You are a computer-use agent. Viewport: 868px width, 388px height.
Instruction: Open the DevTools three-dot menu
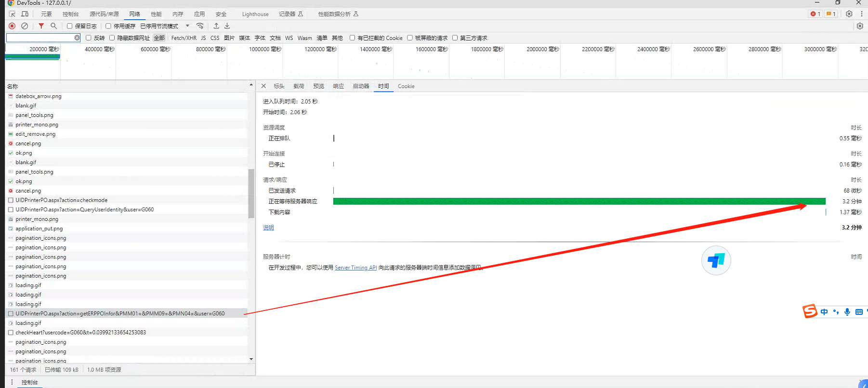click(862, 14)
